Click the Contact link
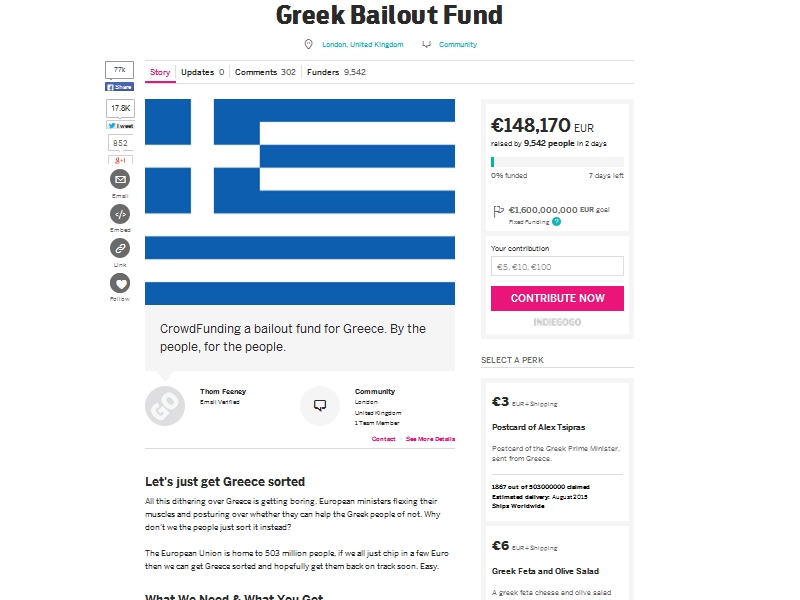 tap(384, 439)
